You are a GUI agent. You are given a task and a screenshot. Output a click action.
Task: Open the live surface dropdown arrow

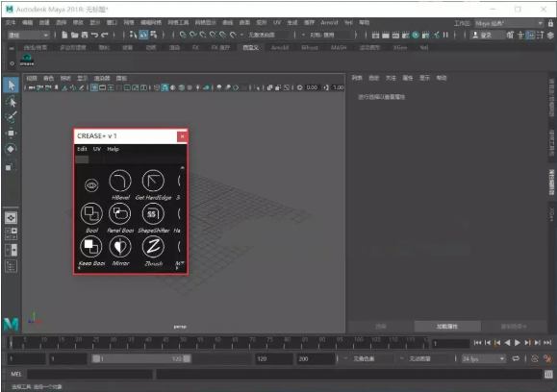242,35
